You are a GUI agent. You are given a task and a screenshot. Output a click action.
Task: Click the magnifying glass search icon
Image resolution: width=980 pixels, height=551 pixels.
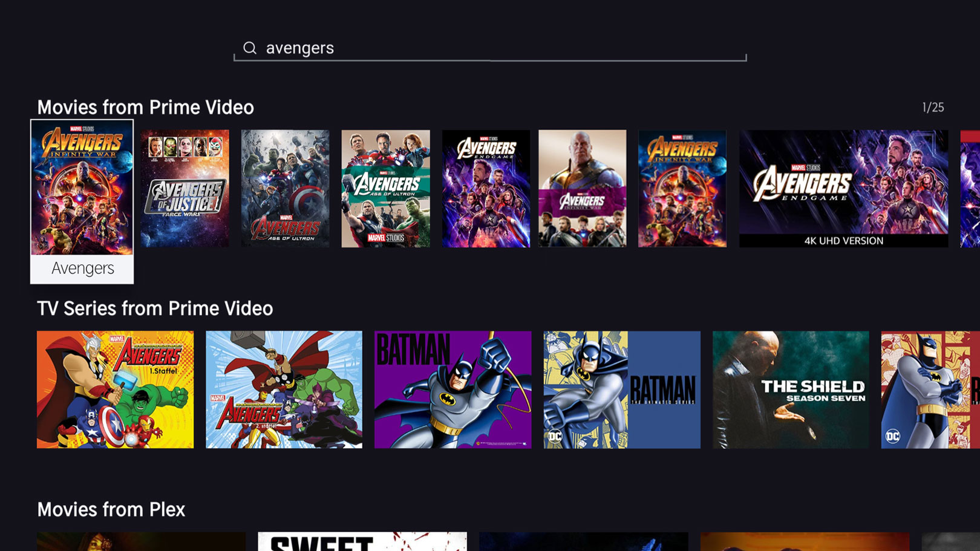(x=250, y=48)
